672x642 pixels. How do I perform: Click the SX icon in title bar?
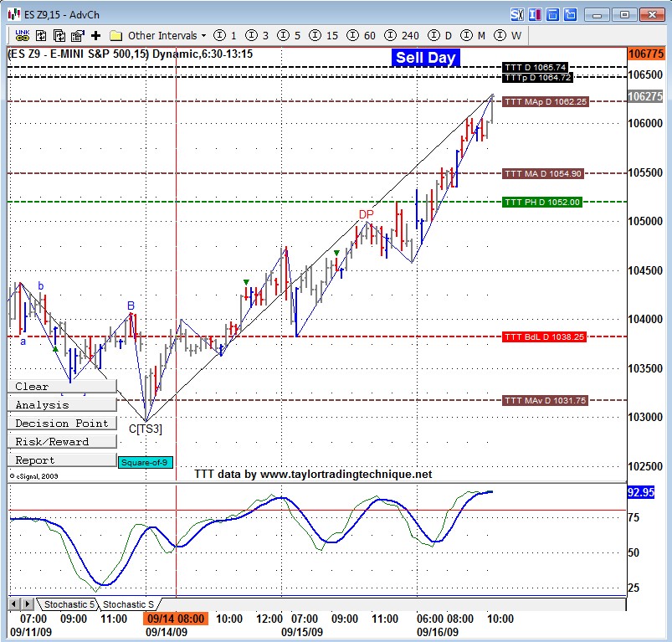pos(517,15)
